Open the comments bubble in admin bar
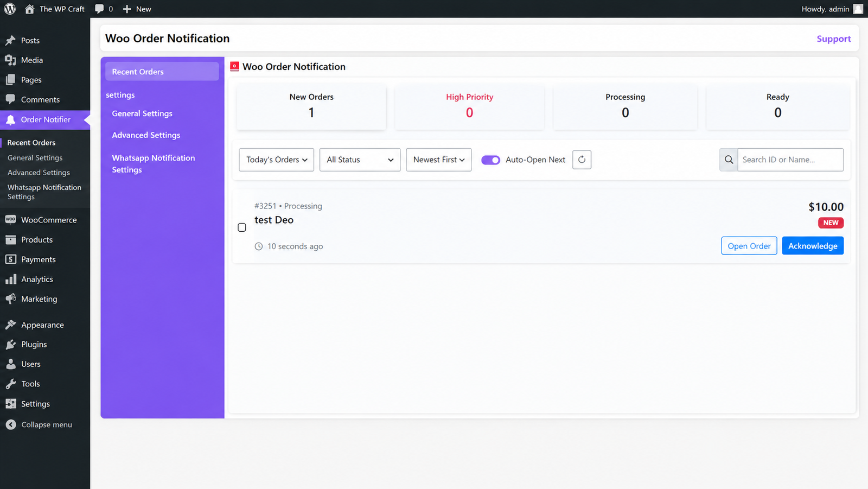Viewport: 868px width, 489px height. (x=99, y=9)
